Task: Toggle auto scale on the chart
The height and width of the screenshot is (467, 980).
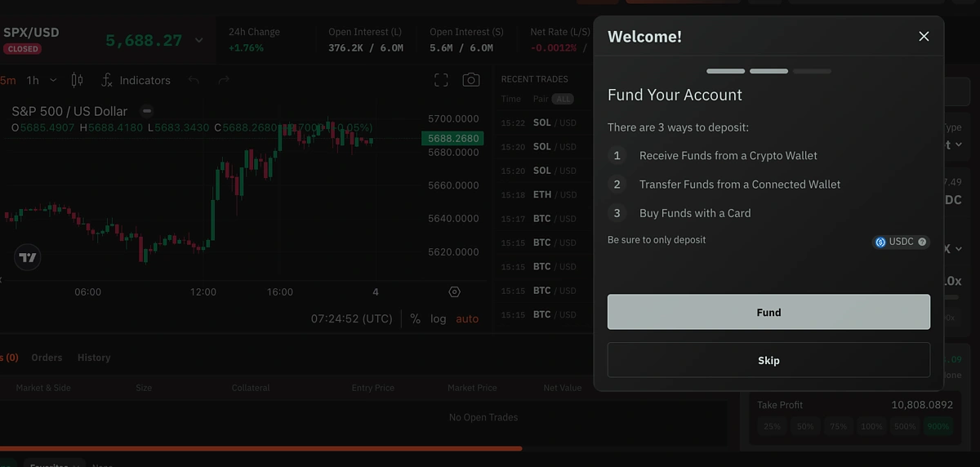Action: point(467,318)
